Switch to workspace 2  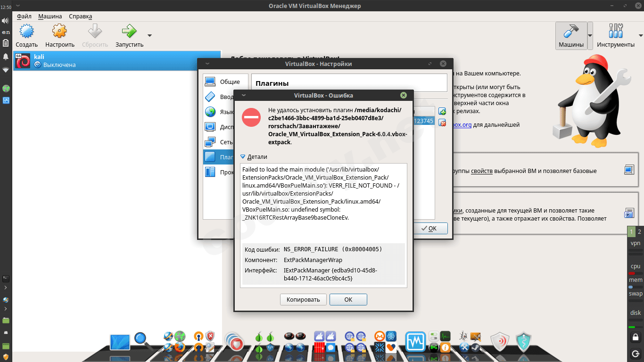[639, 231]
